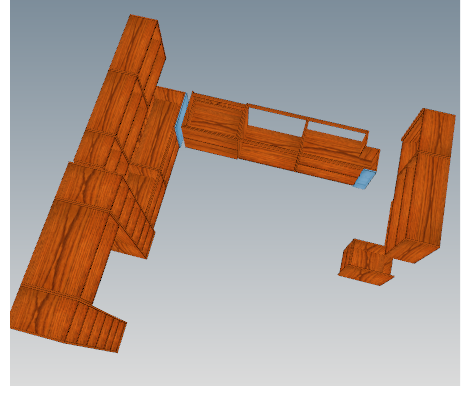469x396 pixels.
Task: Select the tall standalone cabinet's long lower section
Action: click(417, 207)
